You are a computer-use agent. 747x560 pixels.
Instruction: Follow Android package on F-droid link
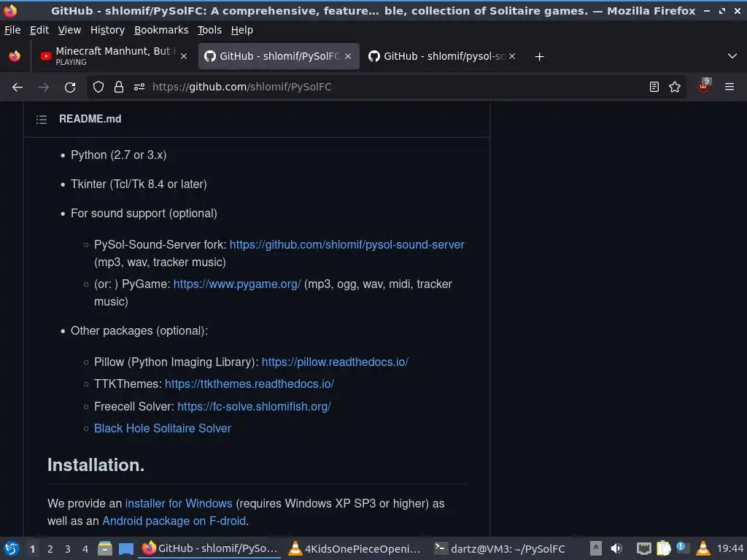click(174, 521)
